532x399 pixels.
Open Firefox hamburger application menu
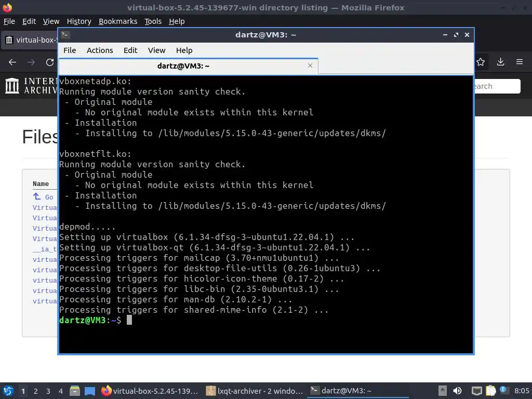tap(520, 62)
